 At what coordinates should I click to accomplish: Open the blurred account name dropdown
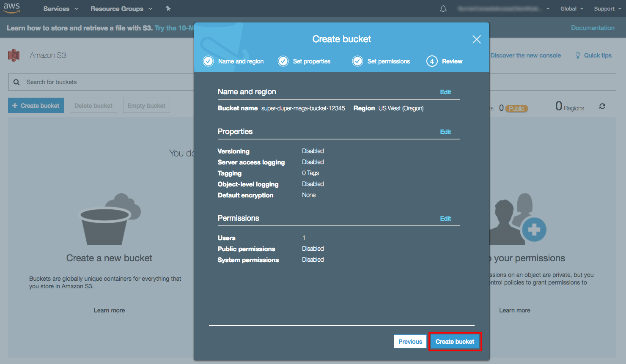click(x=503, y=8)
